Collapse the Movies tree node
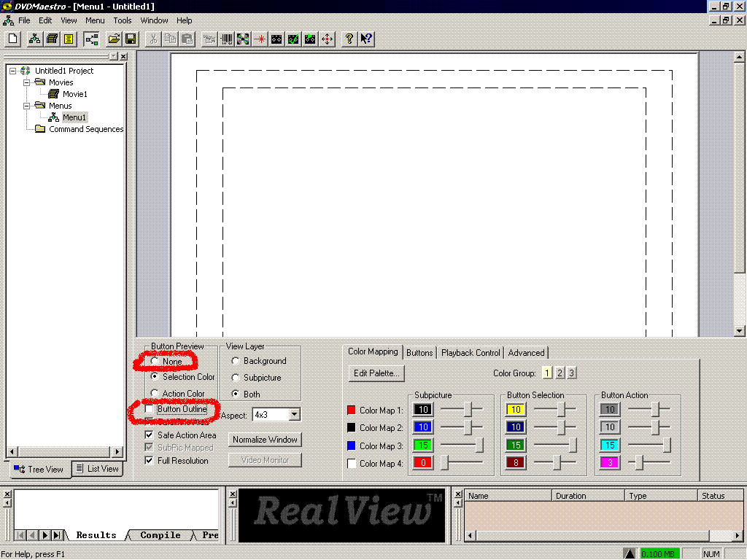This screenshot has height=560, width=747. pos(27,82)
